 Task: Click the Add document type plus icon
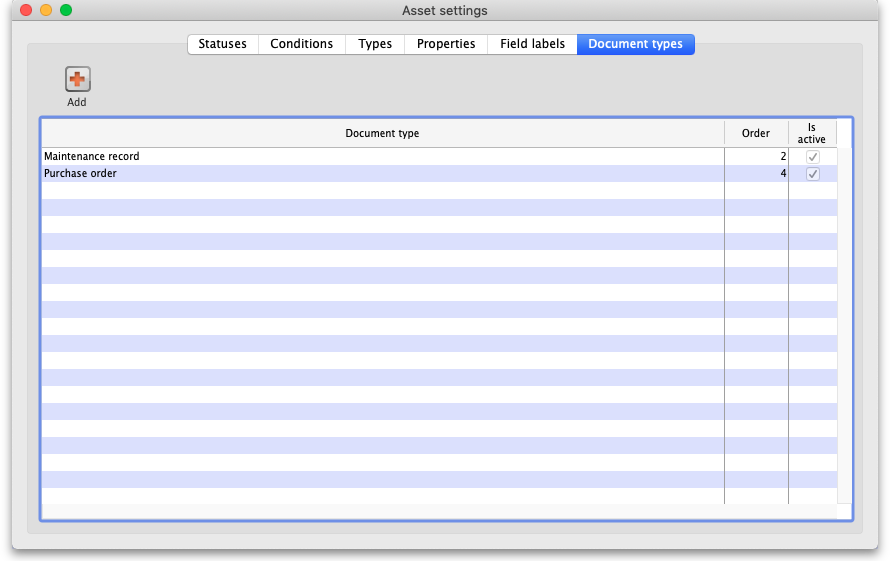tap(77, 80)
